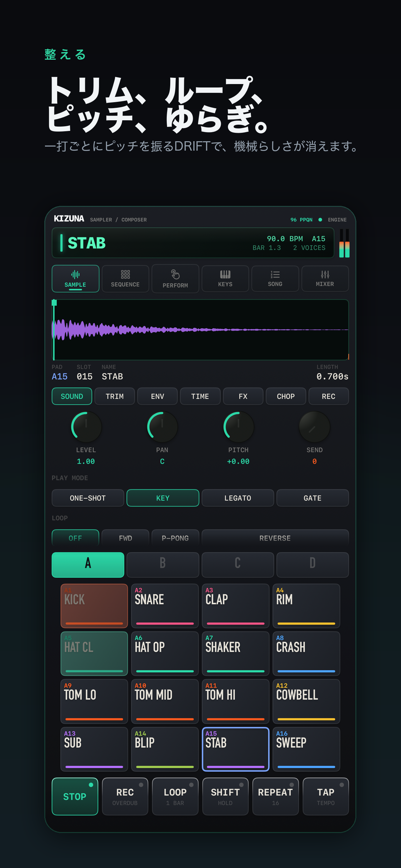Set loop mode to FWD
Image resolution: width=401 pixels, height=868 pixels.
[125, 538]
